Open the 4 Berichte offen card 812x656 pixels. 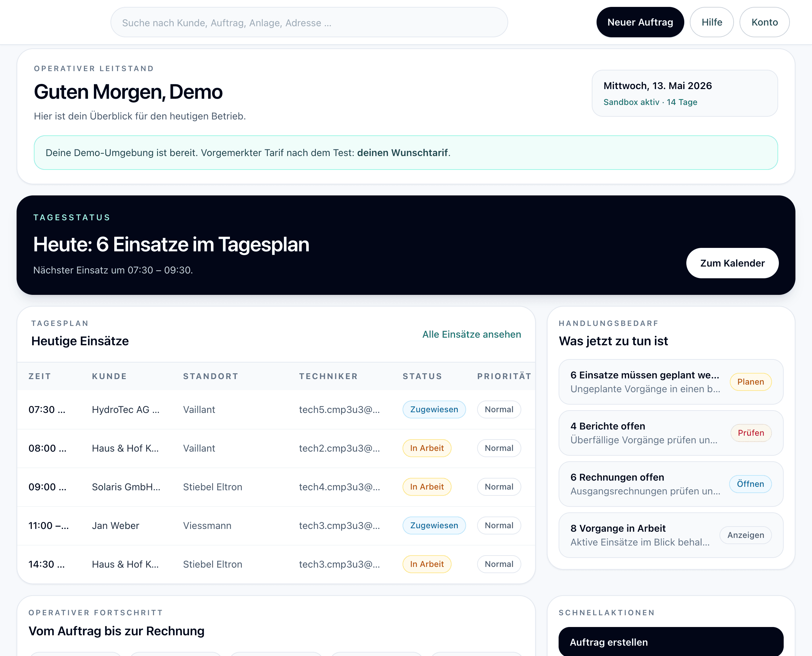670,433
